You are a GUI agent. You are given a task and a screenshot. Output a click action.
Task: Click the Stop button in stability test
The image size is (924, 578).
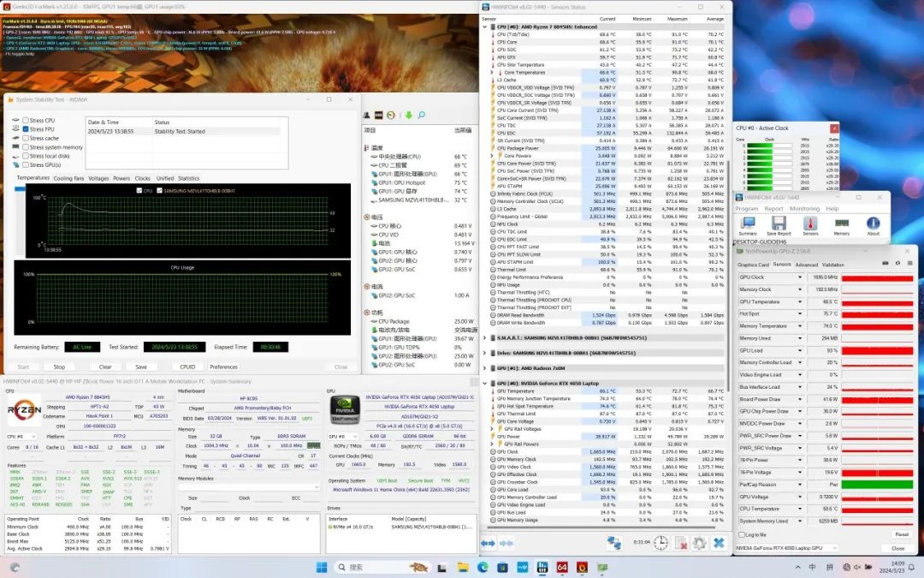click(59, 366)
